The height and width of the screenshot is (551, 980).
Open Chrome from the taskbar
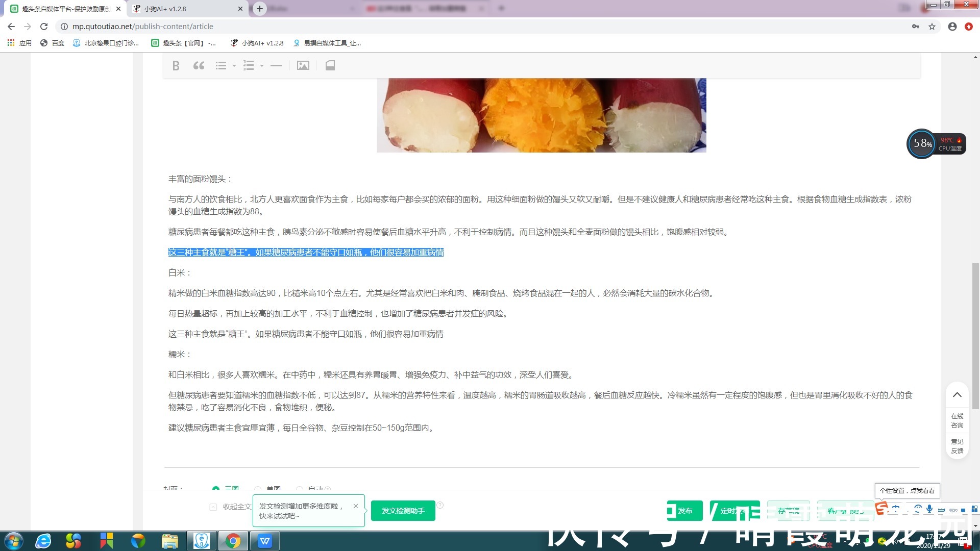[233, 541]
